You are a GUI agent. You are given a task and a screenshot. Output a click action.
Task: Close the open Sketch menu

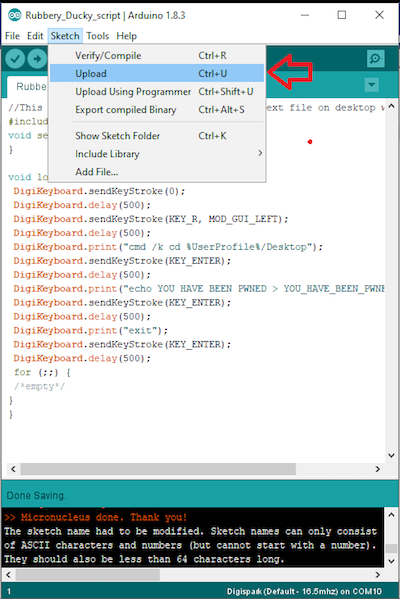point(65,36)
